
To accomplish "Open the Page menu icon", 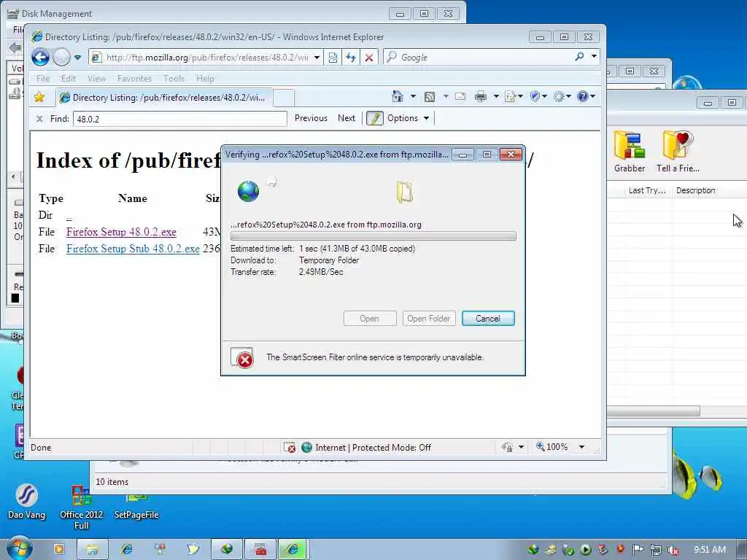I will 513,97.
